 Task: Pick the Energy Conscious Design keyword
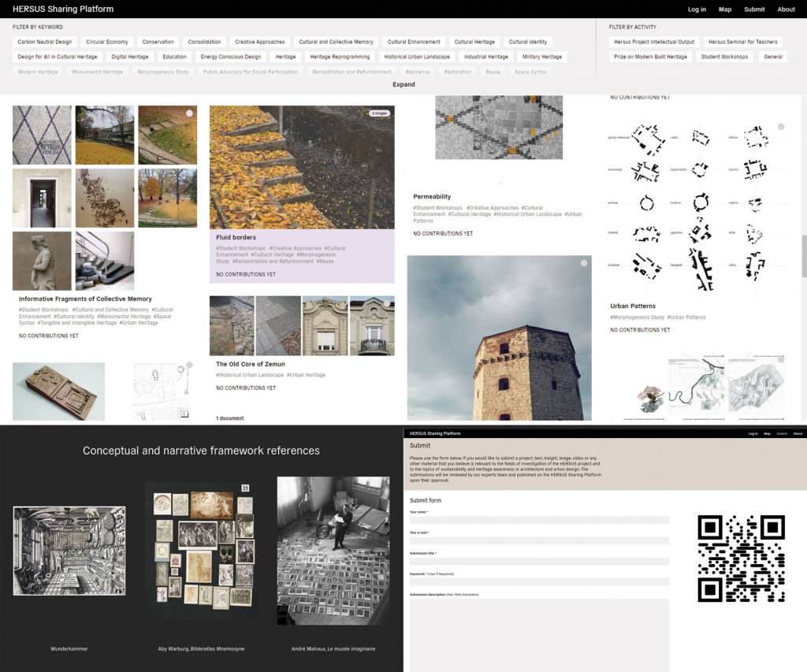click(x=231, y=57)
